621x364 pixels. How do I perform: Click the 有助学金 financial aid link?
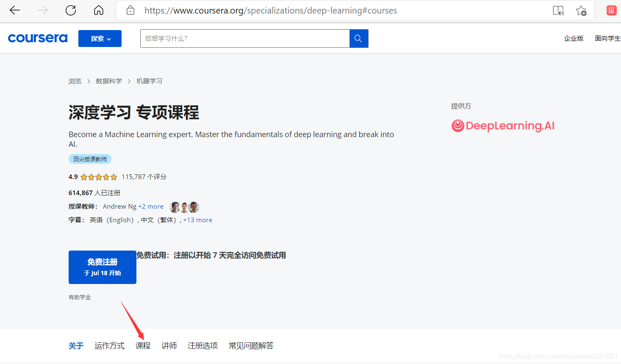click(80, 298)
